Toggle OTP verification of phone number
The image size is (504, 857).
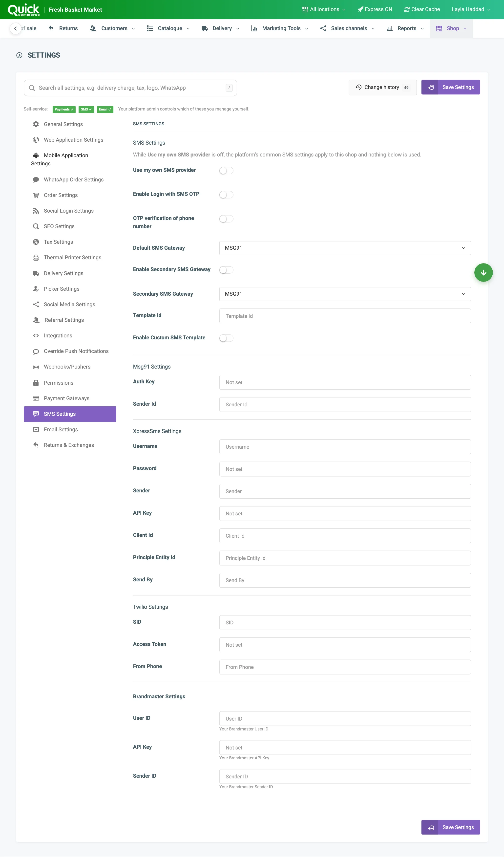coord(226,219)
